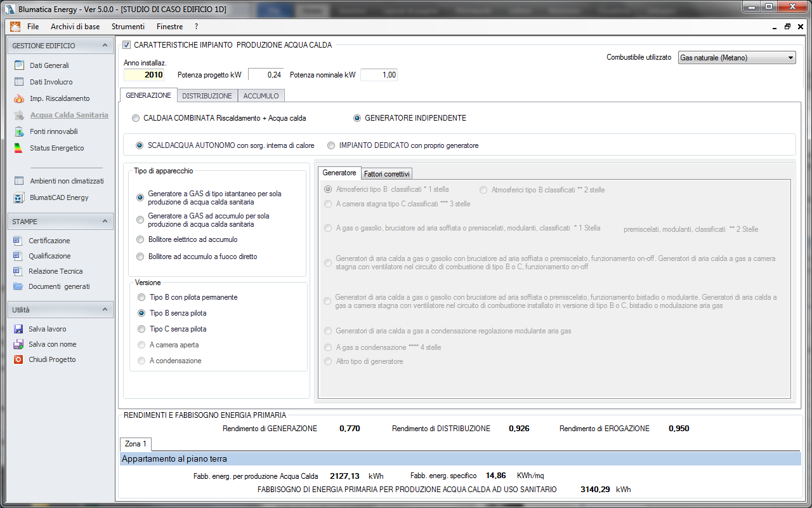Click the Status Energetico icon
The image size is (812, 508).
(19, 148)
